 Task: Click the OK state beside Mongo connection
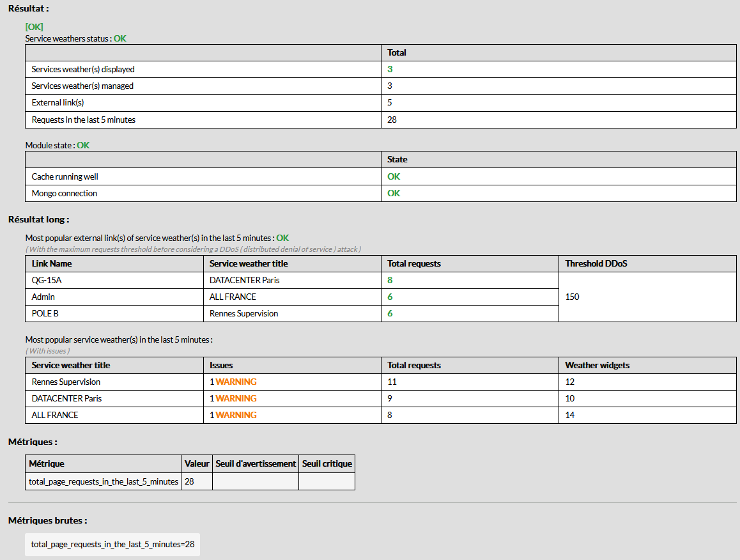(394, 193)
